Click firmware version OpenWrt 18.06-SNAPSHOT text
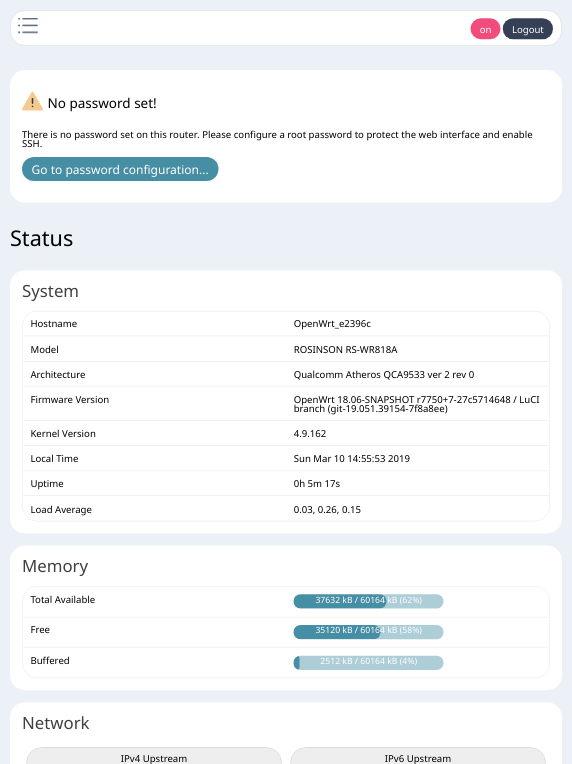572x764 pixels. click(x=416, y=404)
